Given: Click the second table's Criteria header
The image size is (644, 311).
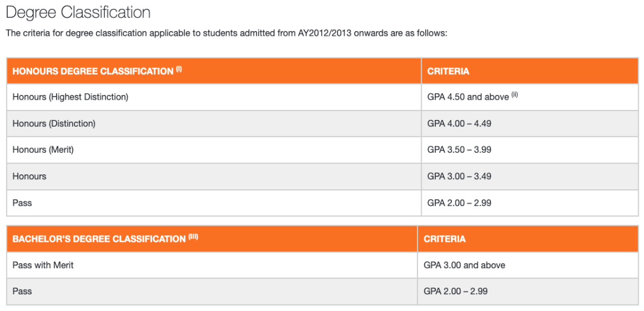Looking at the screenshot, I should click(528, 239).
